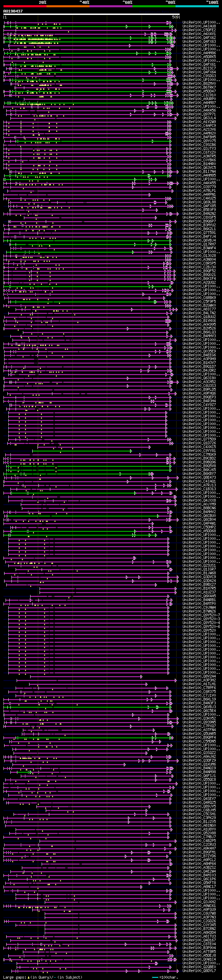Click the white query length bar
The image size is (222, 980).
(92, 15)
